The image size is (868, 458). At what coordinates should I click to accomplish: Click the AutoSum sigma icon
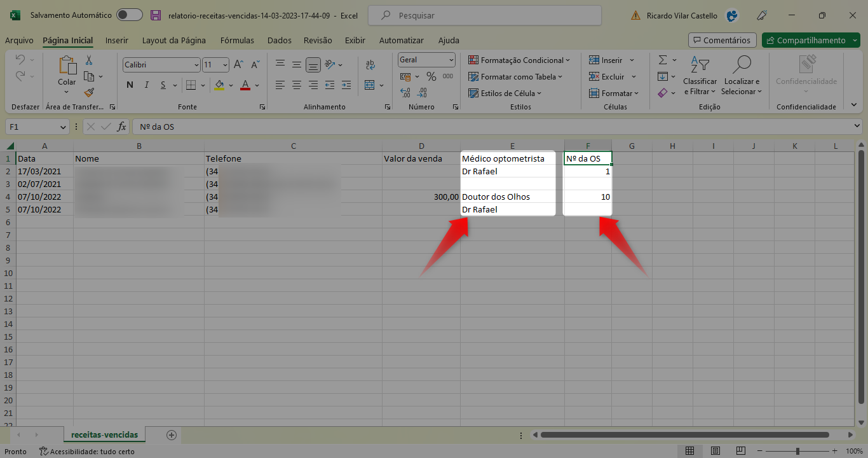click(663, 60)
